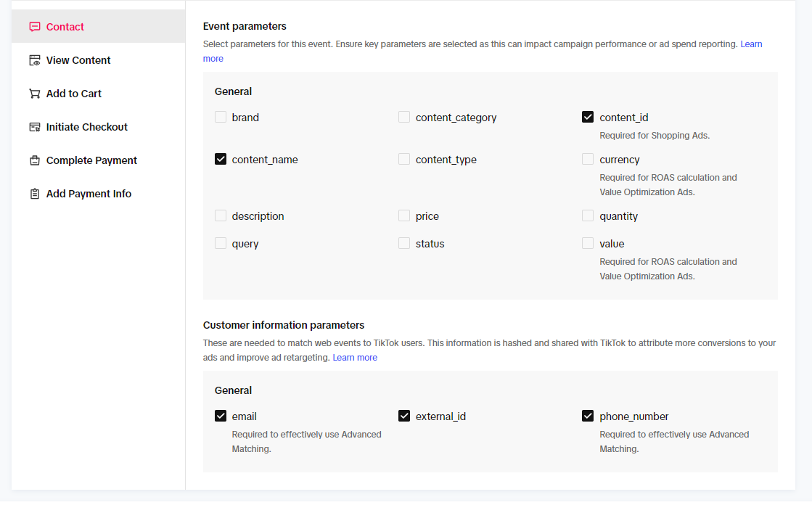The height and width of the screenshot is (505, 812).
Task: Uncheck the phone_number checkbox
Action: point(588,416)
